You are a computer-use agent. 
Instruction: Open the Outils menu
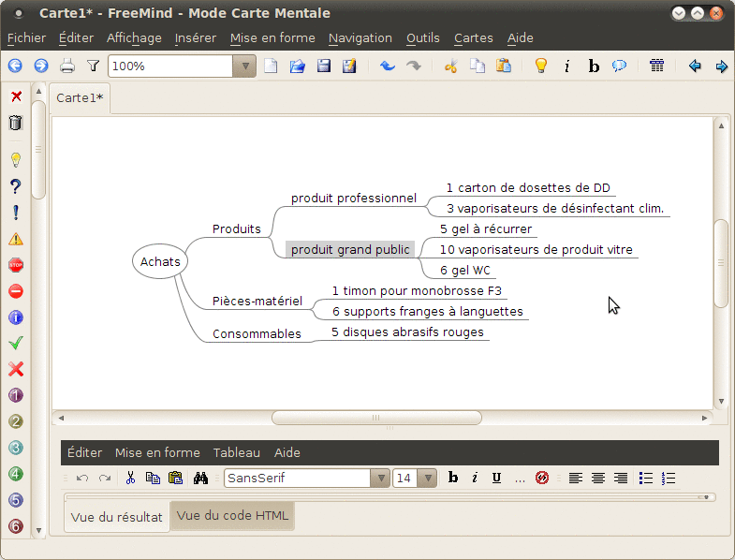click(x=423, y=38)
